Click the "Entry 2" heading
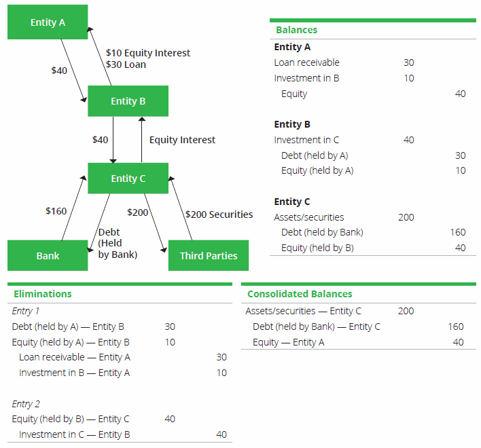 (x=26, y=404)
